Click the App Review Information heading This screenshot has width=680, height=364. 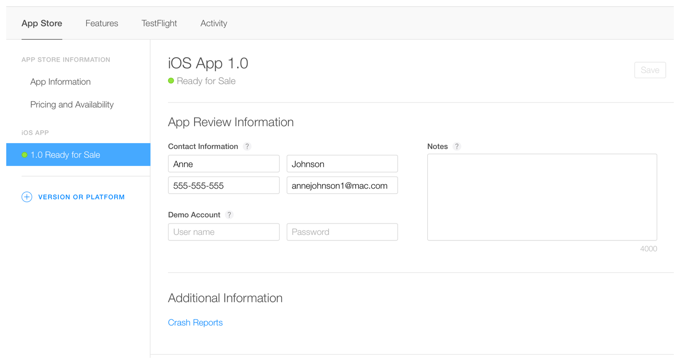[231, 122]
